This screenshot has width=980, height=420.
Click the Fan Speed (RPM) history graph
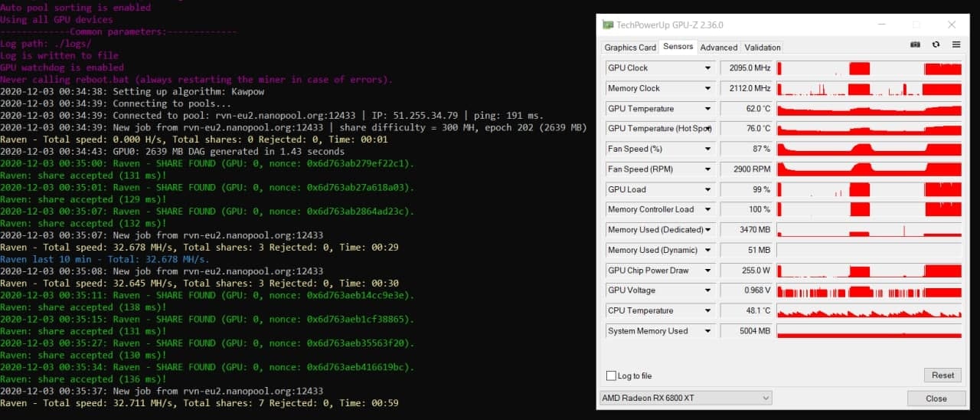(x=869, y=169)
